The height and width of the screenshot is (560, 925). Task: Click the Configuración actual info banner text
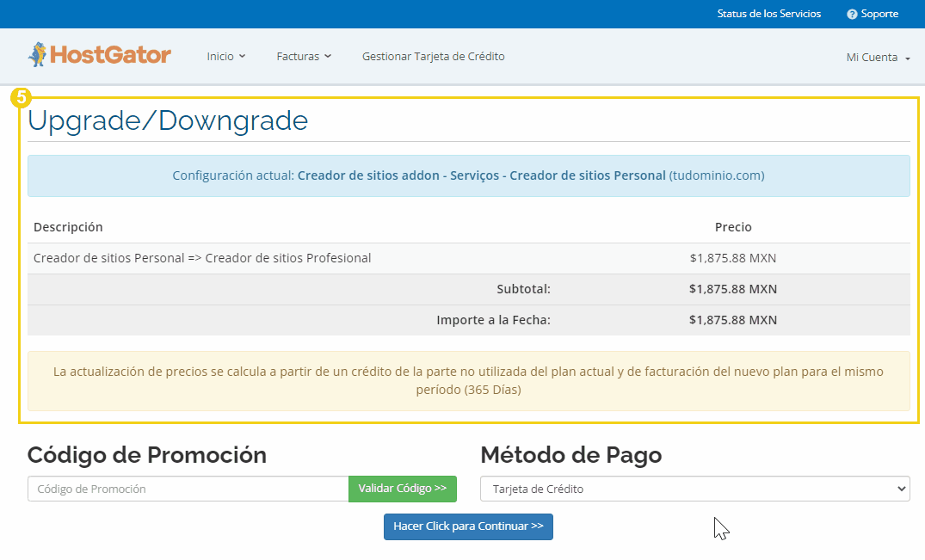[468, 175]
